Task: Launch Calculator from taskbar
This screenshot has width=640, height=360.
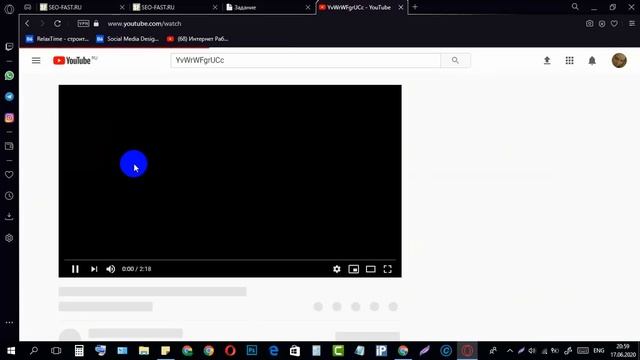Action: click(x=79, y=351)
